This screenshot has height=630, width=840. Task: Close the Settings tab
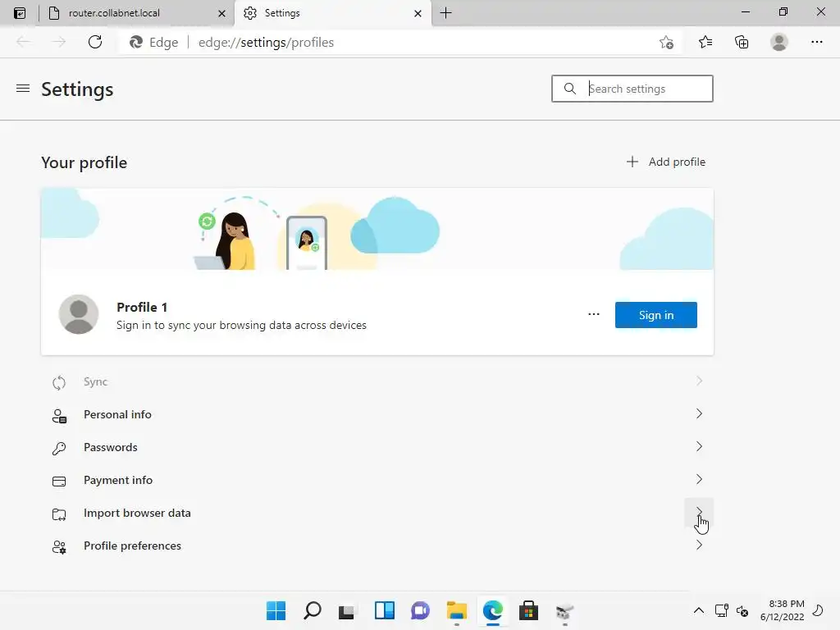[x=418, y=13]
